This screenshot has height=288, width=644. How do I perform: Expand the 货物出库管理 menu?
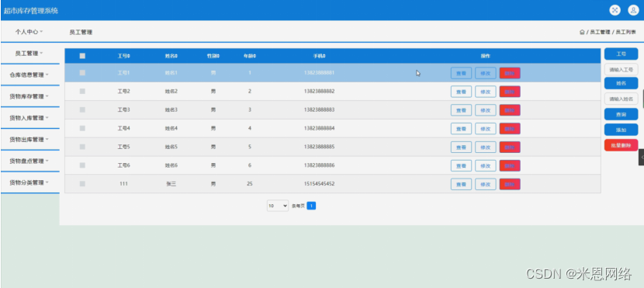[x=29, y=139]
